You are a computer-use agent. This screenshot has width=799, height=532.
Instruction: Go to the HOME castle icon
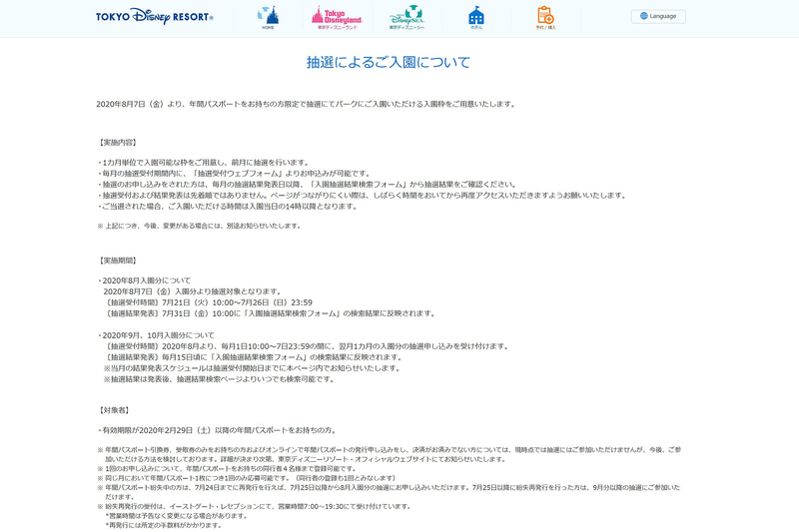[x=268, y=18]
